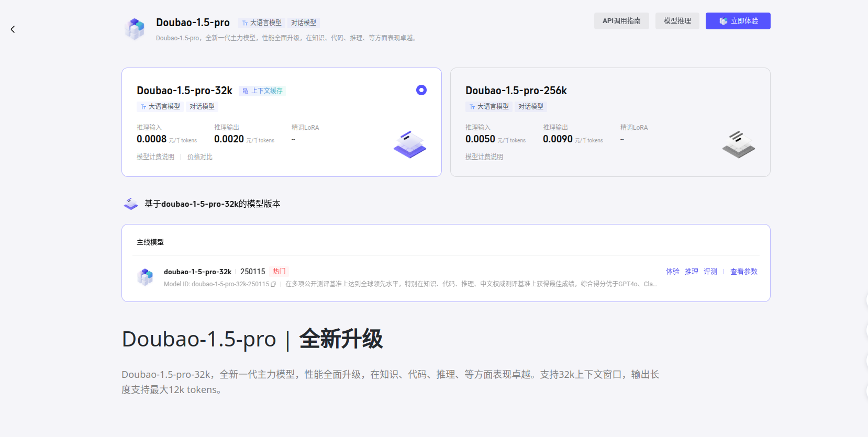
Task: Click 推理 link for doubao-1-5-pro-32k
Action: pyautogui.click(x=692, y=272)
